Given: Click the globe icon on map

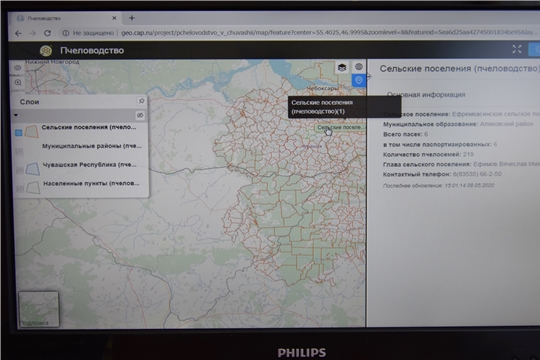Looking at the screenshot, I should click(x=359, y=66).
